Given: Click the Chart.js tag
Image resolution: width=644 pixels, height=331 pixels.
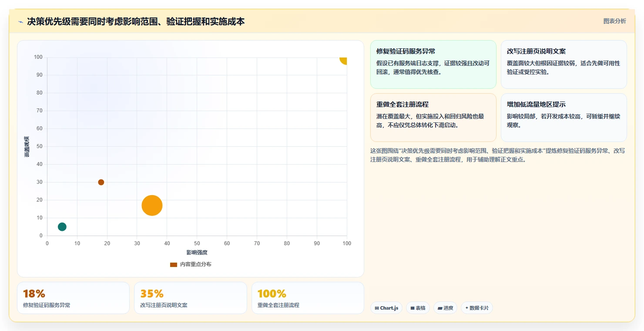Looking at the screenshot, I should pyautogui.click(x=386, y=308).
